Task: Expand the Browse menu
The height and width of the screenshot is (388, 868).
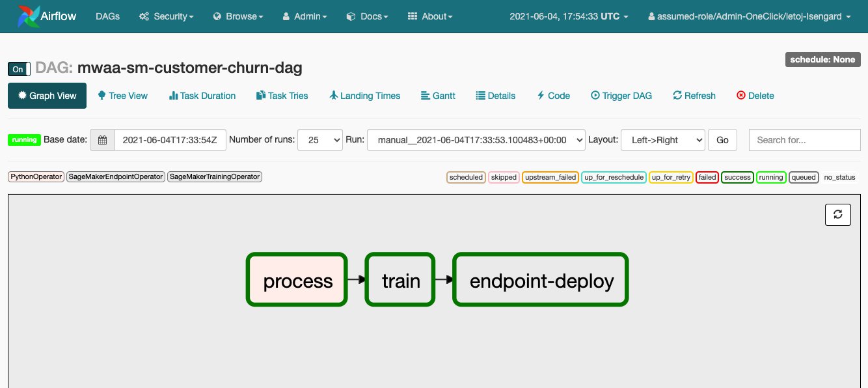Action: (238, 16)
